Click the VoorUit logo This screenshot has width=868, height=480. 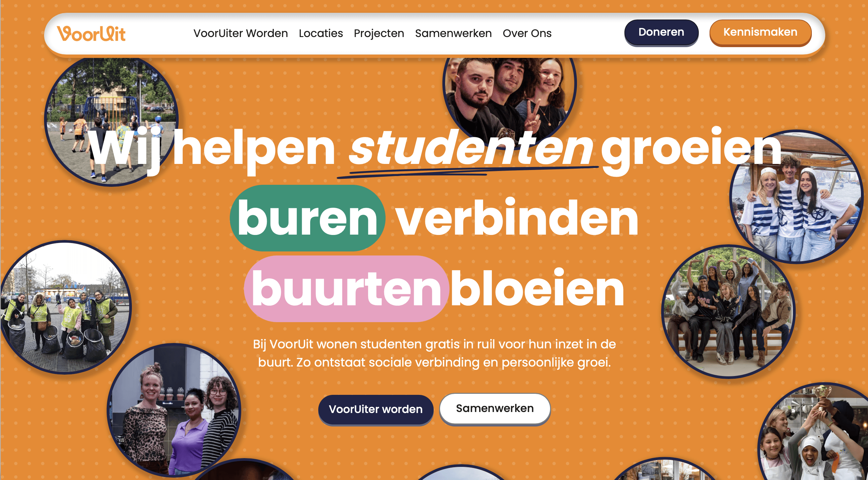pos(91,33)
